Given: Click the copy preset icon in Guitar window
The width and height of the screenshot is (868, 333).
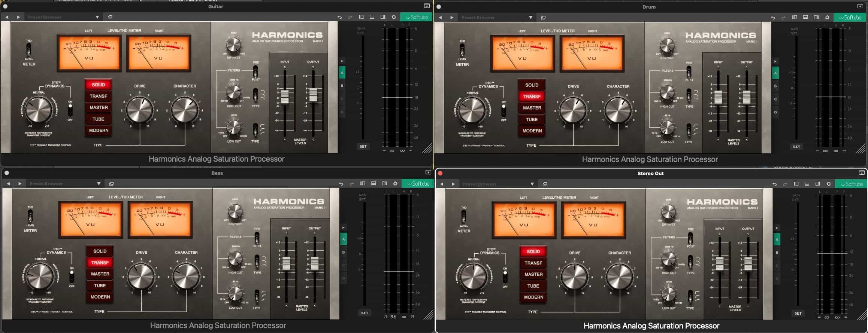Looking at the screenshot, I should pyautogui.click(x=110, y=17).
